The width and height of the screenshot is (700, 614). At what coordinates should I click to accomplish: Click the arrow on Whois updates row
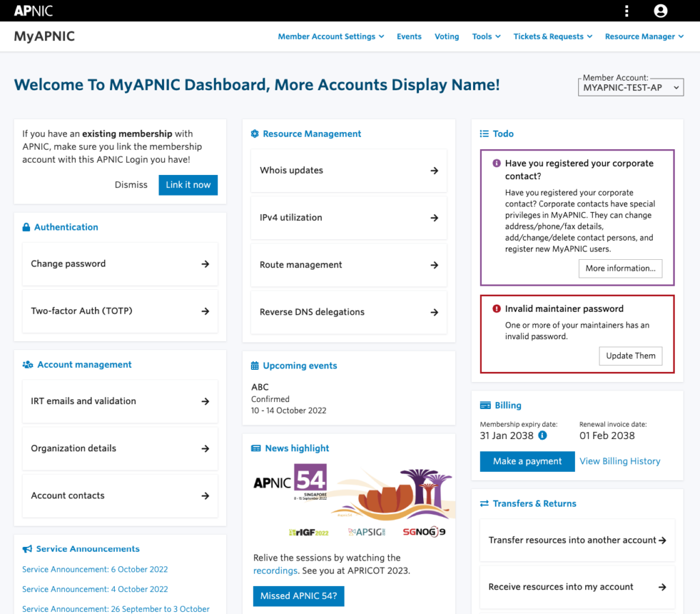[x=434, y=170]
